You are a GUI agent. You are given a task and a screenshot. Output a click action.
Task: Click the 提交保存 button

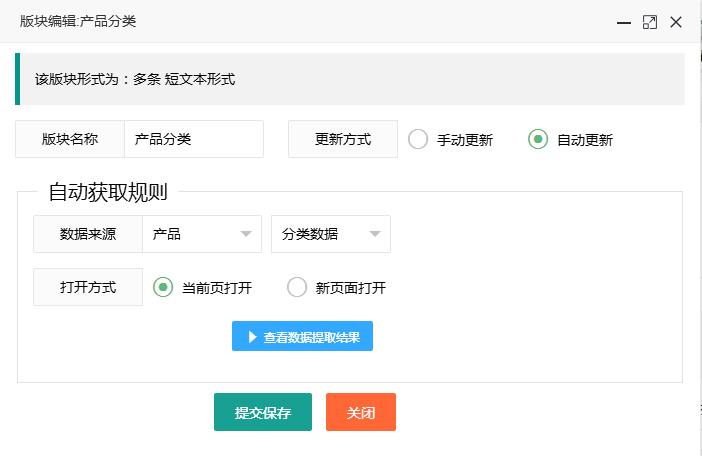pyautogui.click(x=263, y=412)
